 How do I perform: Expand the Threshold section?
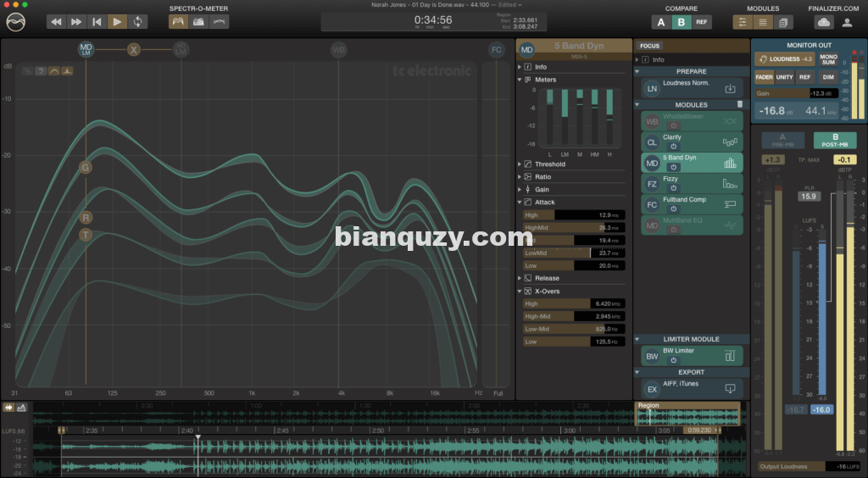520,164
